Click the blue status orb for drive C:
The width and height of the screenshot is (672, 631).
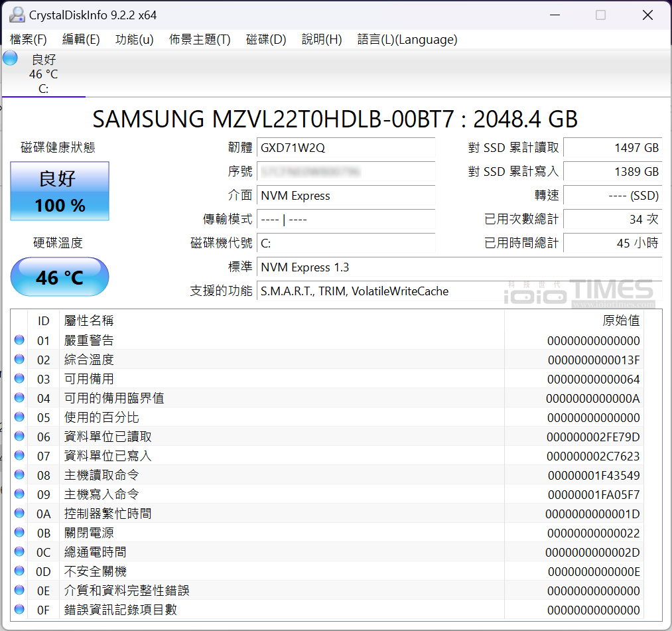click(10, 58)
